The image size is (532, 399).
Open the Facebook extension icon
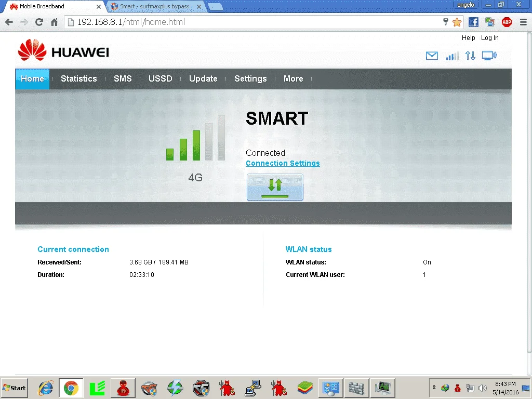click(x=473, y=22)
